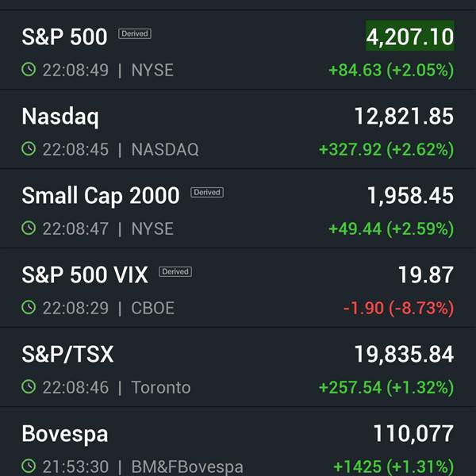Click the clock icon in the Toronto row
476x476 pixels.
tap(29, 387)
